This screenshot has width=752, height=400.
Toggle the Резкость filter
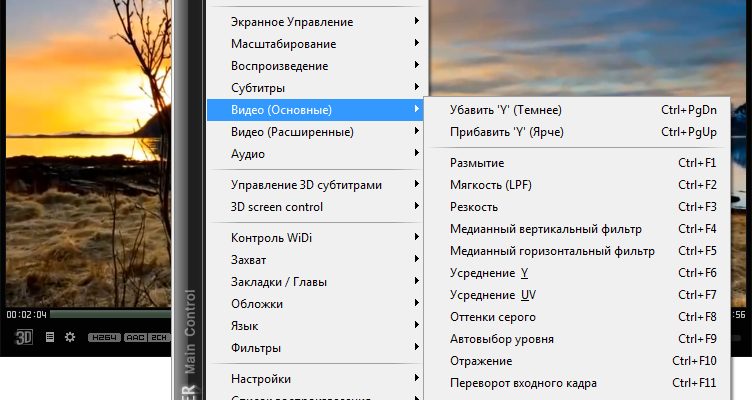(x=577, y=207)
